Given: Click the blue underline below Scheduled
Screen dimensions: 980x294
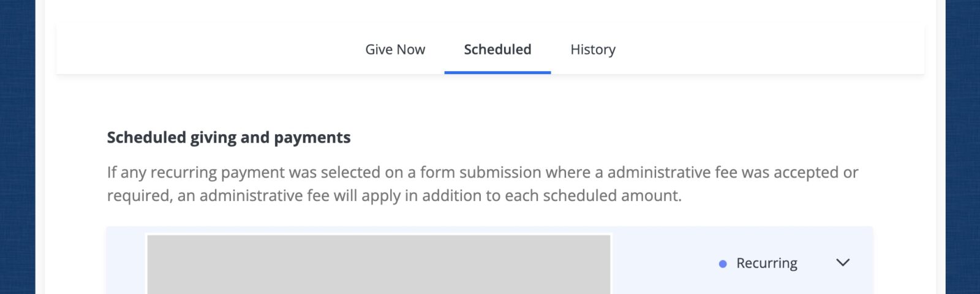Looking at the screenshot, I should pos(497,72).
